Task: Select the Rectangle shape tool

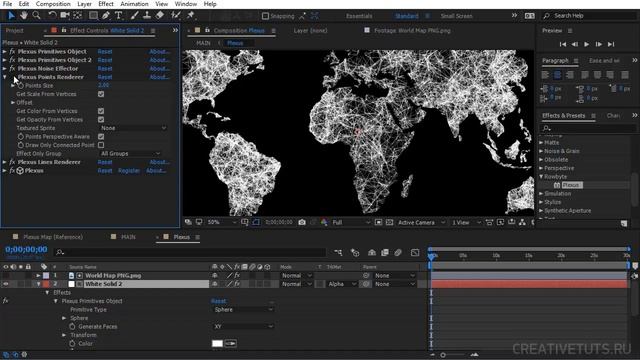Action: [93, 16]
